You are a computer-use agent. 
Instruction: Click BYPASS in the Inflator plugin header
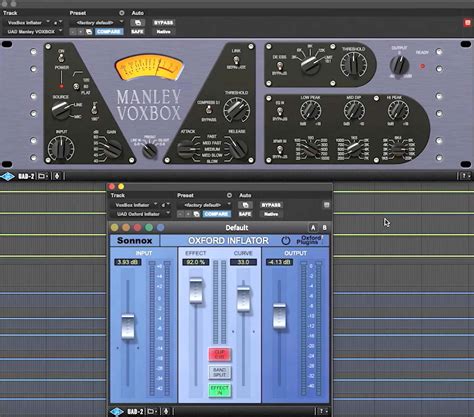click(x=271, y=205)
